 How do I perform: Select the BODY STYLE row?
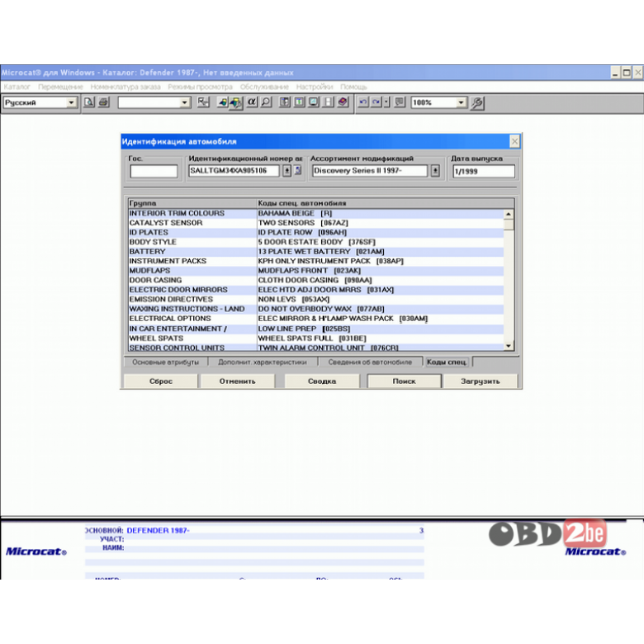click(316, 242)
